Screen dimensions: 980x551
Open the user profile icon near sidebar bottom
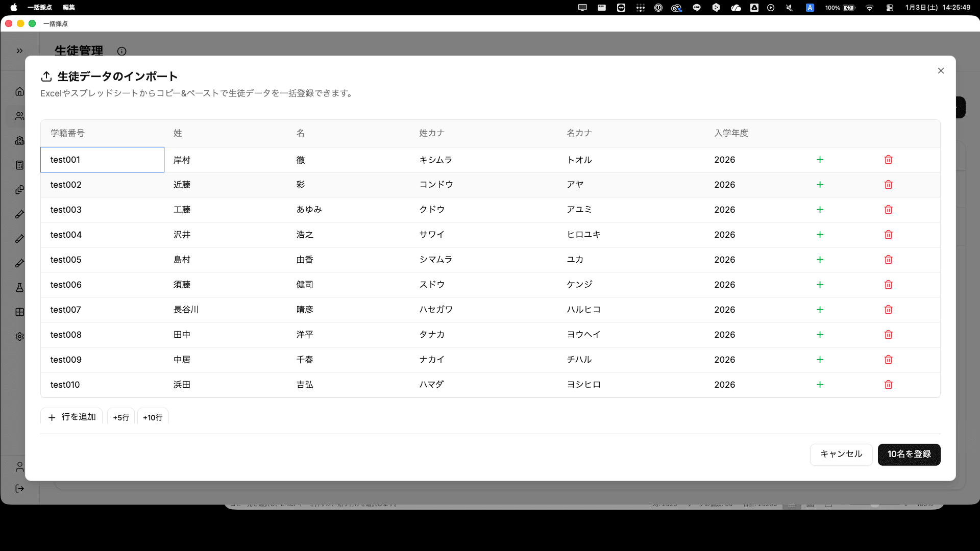19,467
